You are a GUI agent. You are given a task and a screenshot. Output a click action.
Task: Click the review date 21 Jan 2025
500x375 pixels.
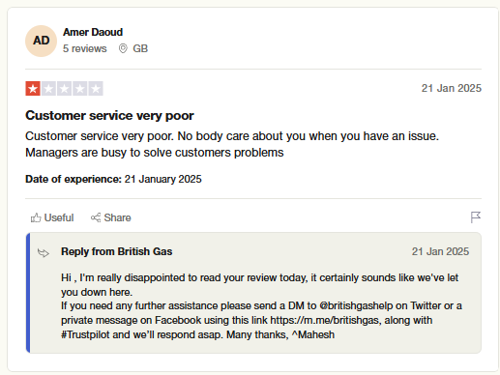tap(451, 88)
